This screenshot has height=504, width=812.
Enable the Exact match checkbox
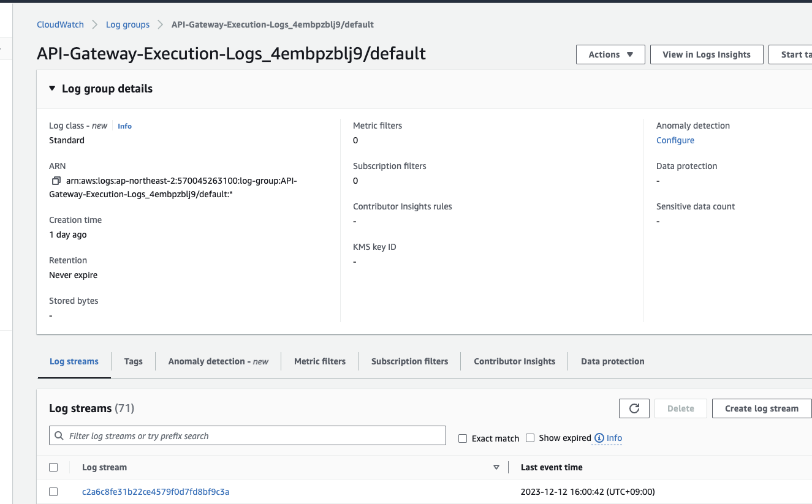(463, 438)
